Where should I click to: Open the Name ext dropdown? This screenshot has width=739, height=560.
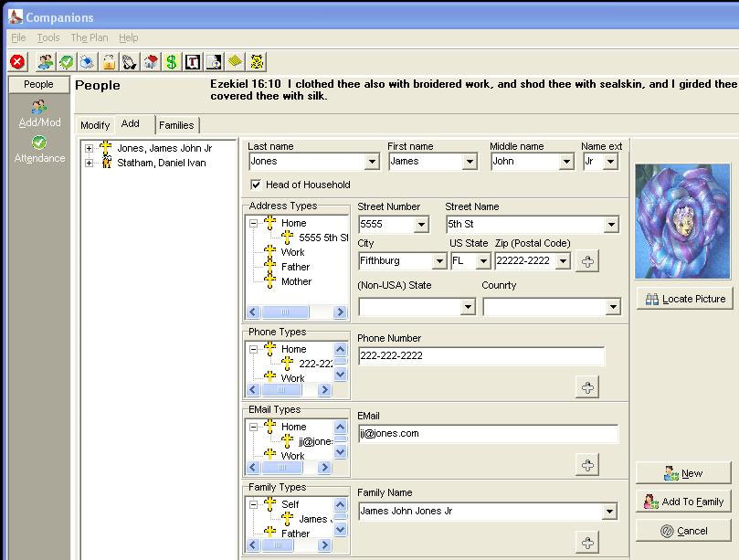coord(610,162)
